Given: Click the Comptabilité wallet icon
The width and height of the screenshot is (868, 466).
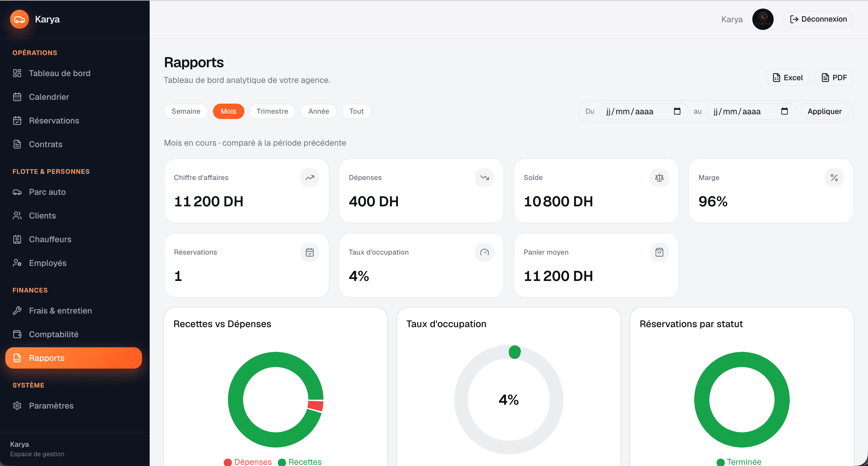Looking at the screenshot, I should [17, 334].
